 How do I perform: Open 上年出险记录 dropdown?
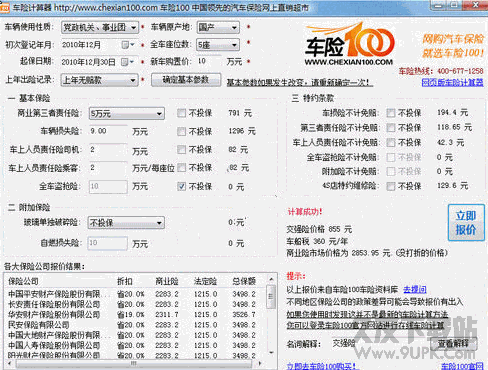pos(99,80)
